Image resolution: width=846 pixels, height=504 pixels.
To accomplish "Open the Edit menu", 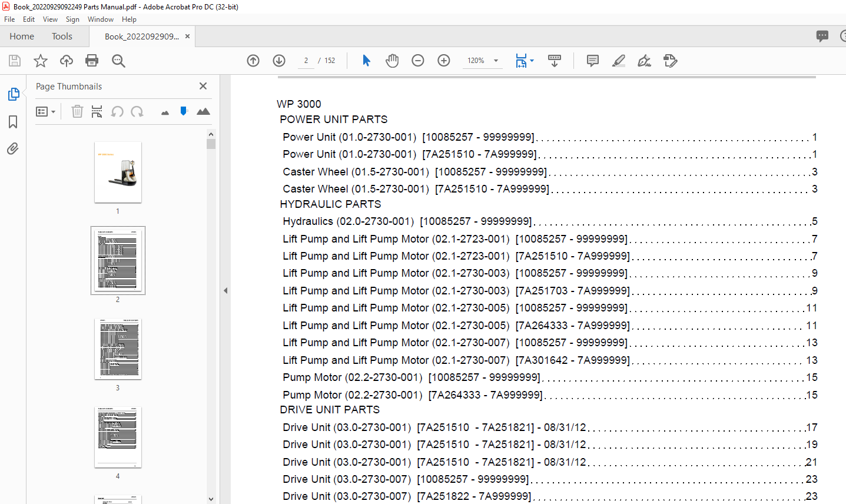I will 29,19.
